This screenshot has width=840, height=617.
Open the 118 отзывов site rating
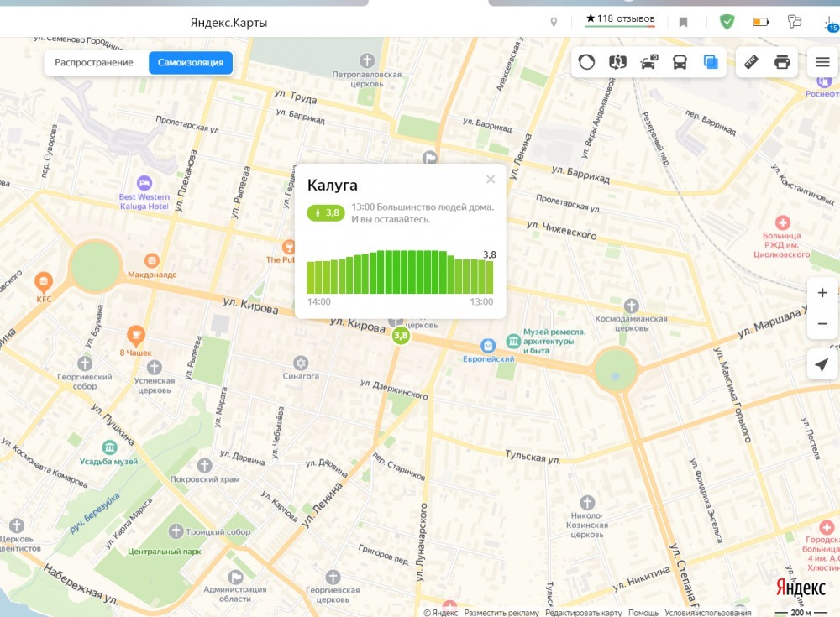(620, 18)
